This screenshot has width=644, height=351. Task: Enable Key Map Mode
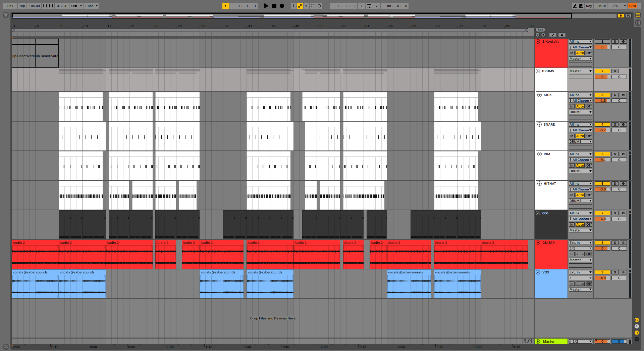coord(589,6)
